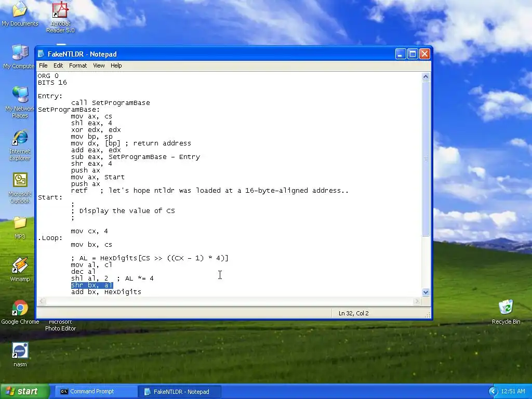
Task: Click the line 'call SetProgramBase'
Action: click(x=111, y=103)
